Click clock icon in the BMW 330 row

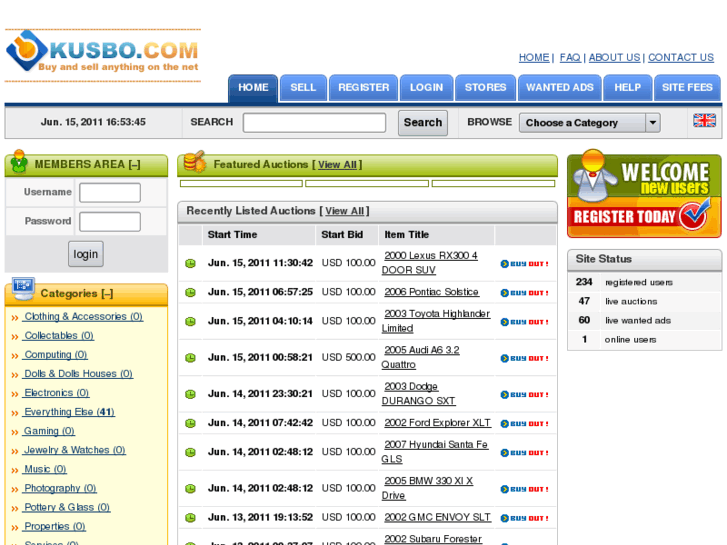pyautogui.click(x=190, y=488)
